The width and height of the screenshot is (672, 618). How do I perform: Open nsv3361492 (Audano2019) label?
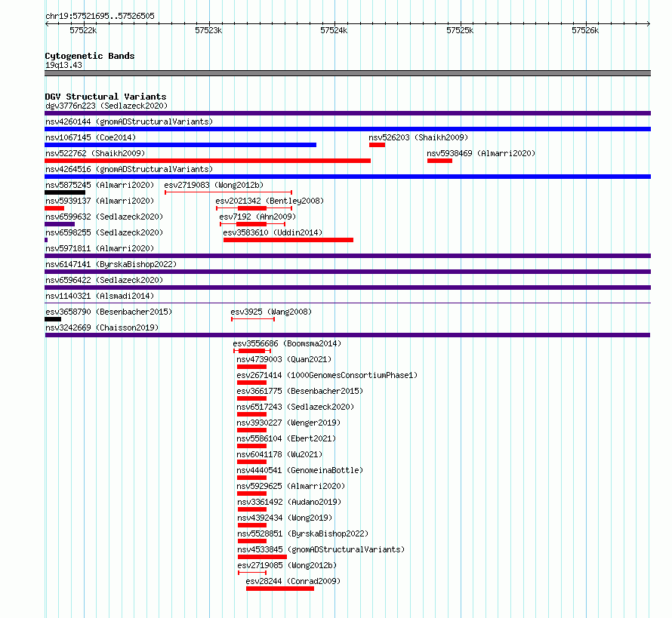(x=289, y=502)
